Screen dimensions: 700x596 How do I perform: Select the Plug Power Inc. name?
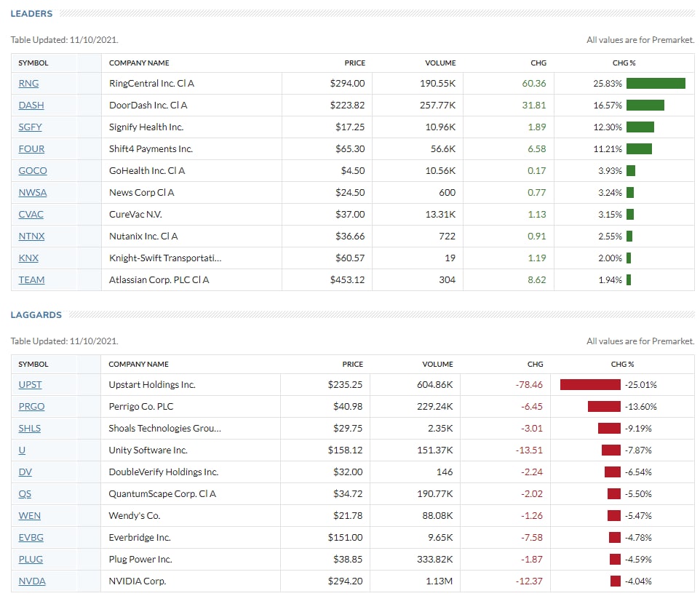pyautogui.click(x=140, y=560)
